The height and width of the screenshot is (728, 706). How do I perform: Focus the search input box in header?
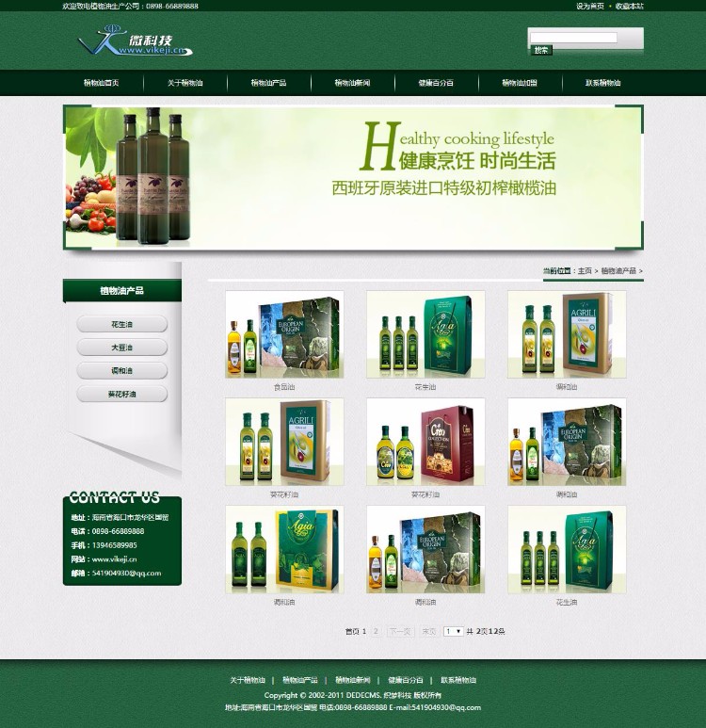pos(573,38)
